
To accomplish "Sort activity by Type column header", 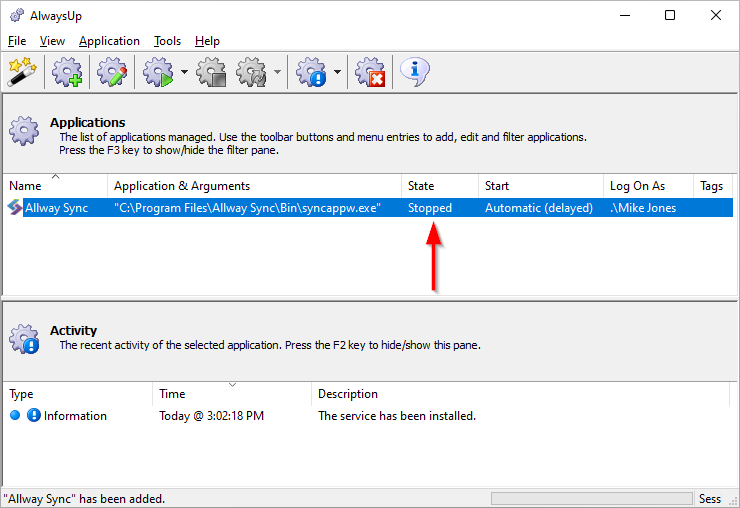I will pyautogui.click(x=78, y=394).
